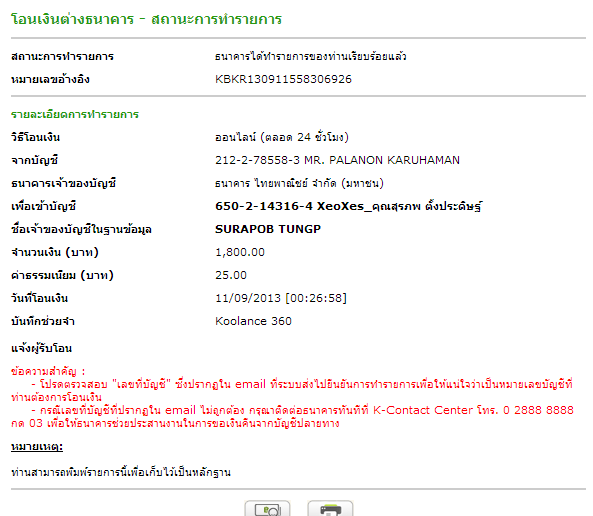This screenshot has height=516, width=593.
Task: Click the amount value 1,800.00
Action: tap(240, 252)
